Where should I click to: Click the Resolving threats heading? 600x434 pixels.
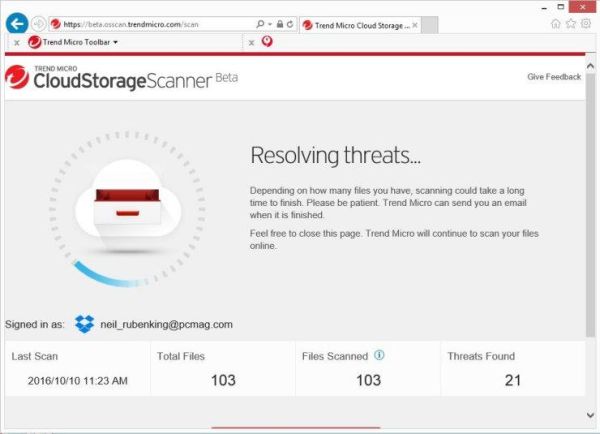336,155
